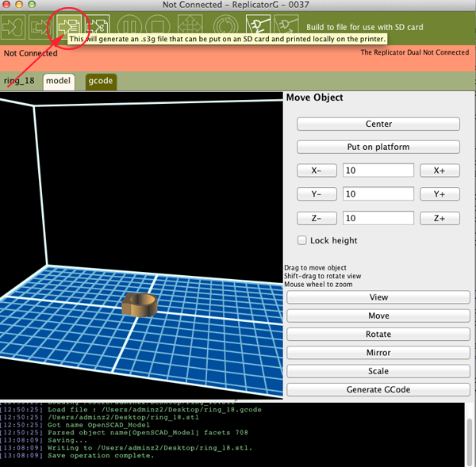Click the Model to GCode toolbar icon
The image size is (476, 467).
click(97, 27)
